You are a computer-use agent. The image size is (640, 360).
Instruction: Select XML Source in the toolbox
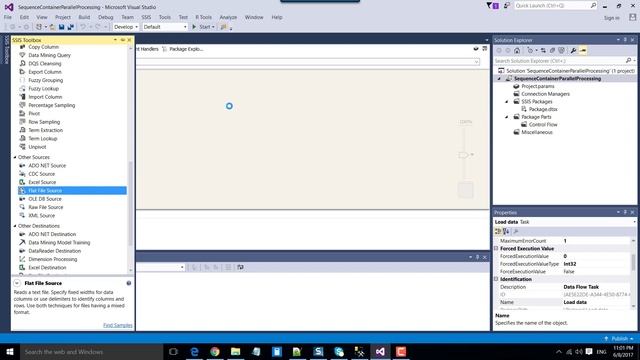pos(41,216)
